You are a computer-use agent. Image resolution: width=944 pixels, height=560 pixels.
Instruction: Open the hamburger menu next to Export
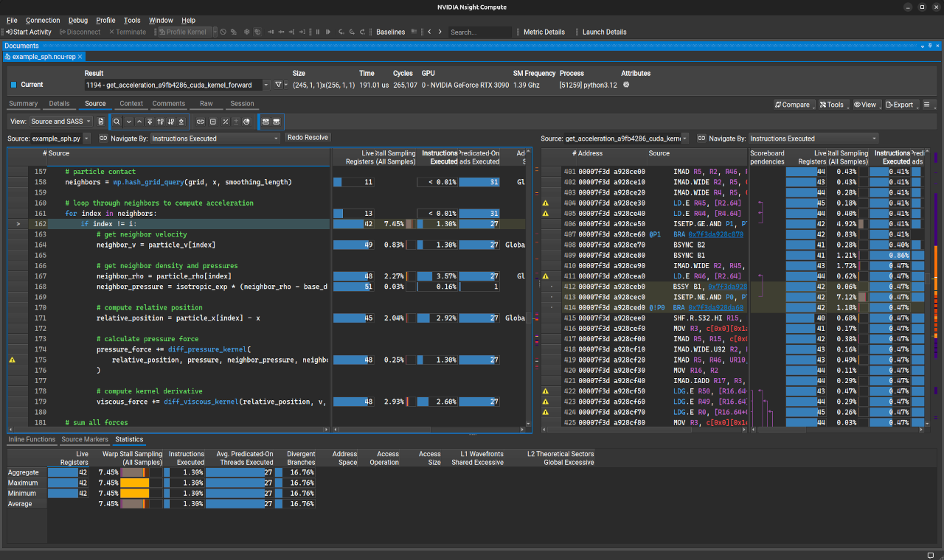click(x=927, y=105)
